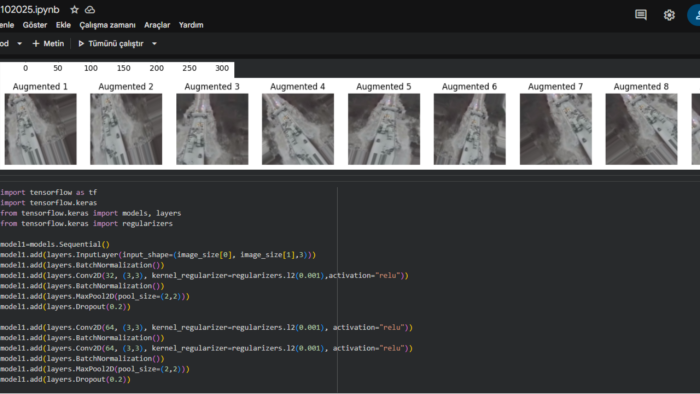Click the notebook title ending 102025.ipynb

tap(29, 10)
